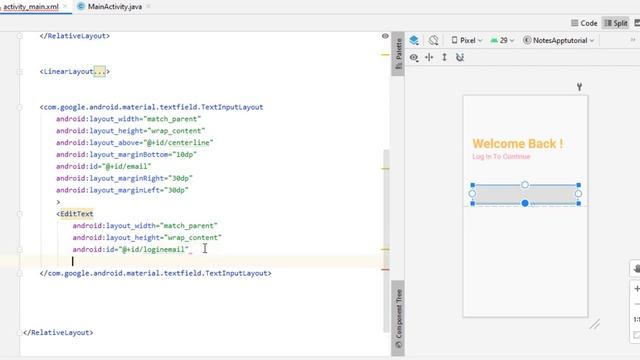Toggle fold marker at closing TextInputLayout tag
Screen dimensions: 640x360
pos(20,273)
